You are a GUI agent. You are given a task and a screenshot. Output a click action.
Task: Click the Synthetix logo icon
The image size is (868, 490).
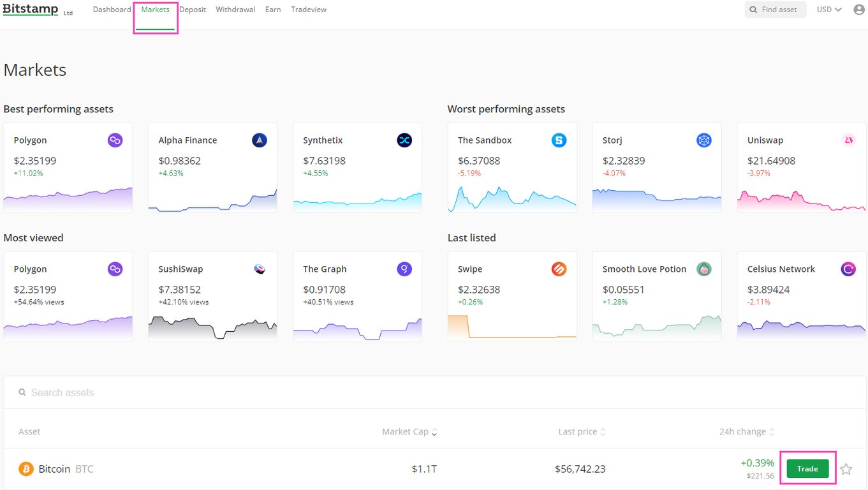click(404, 140)
